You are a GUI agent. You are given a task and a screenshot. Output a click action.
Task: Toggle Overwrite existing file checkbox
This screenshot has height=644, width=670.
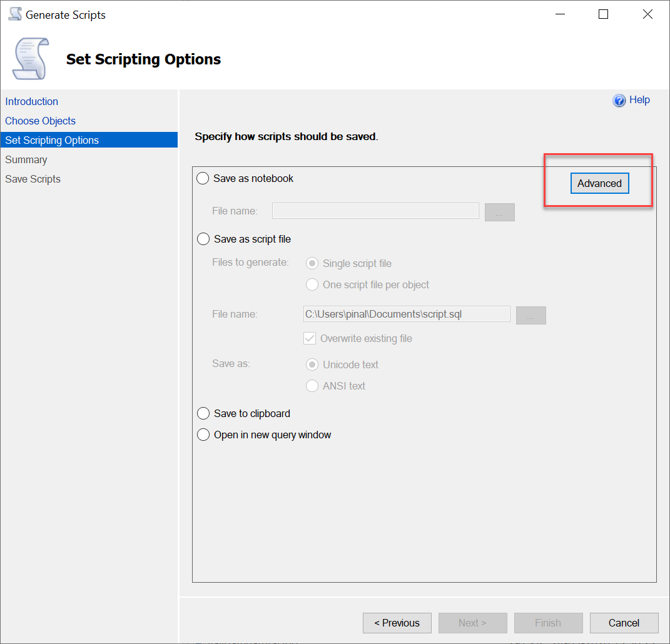(310, 338)
